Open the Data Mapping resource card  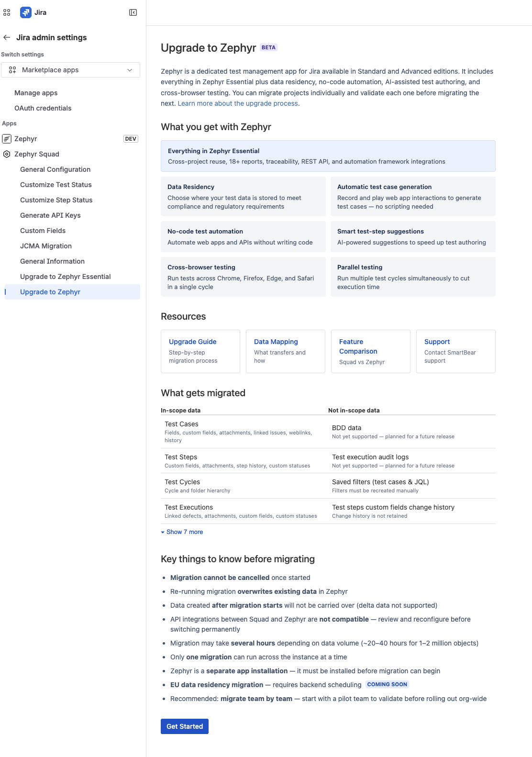(x=286, y=351)
